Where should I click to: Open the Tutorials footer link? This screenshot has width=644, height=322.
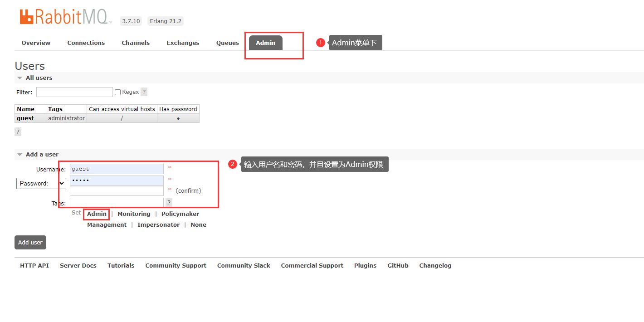tap(121, 266)
